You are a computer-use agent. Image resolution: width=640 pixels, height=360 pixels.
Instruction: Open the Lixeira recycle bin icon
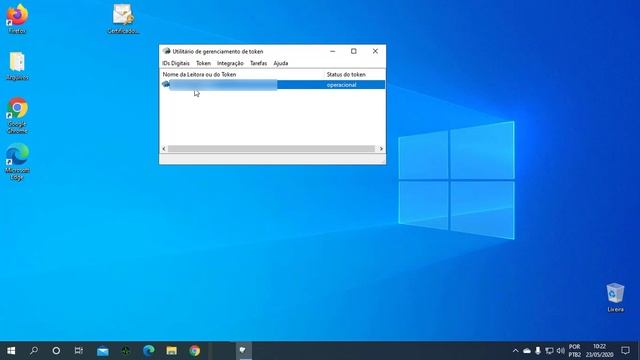(x=615, y=297)
